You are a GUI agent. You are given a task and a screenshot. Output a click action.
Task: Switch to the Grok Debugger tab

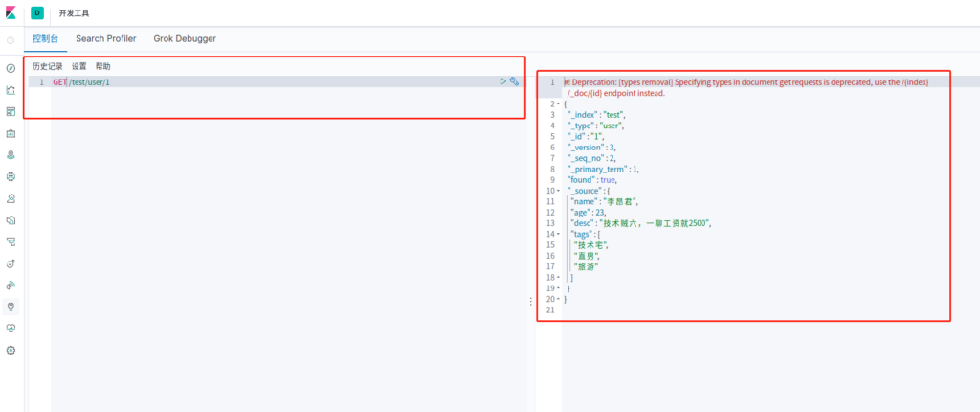click(185, 39)
